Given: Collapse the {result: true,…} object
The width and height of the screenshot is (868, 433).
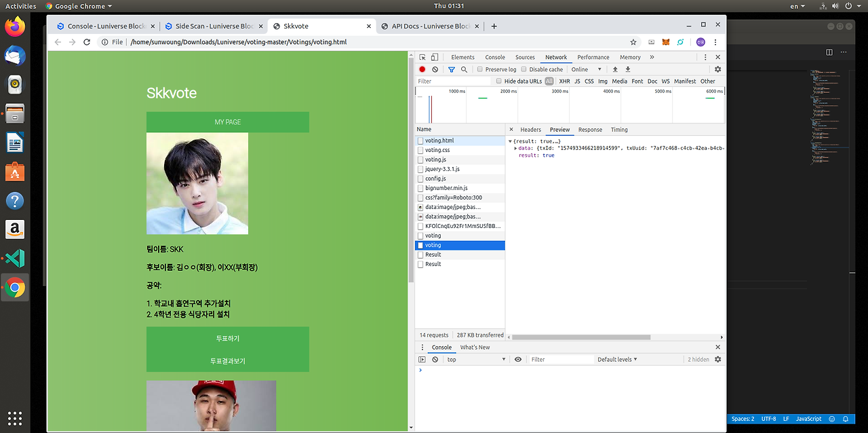Looking at the screenshot, I should [x=510, y=141].
